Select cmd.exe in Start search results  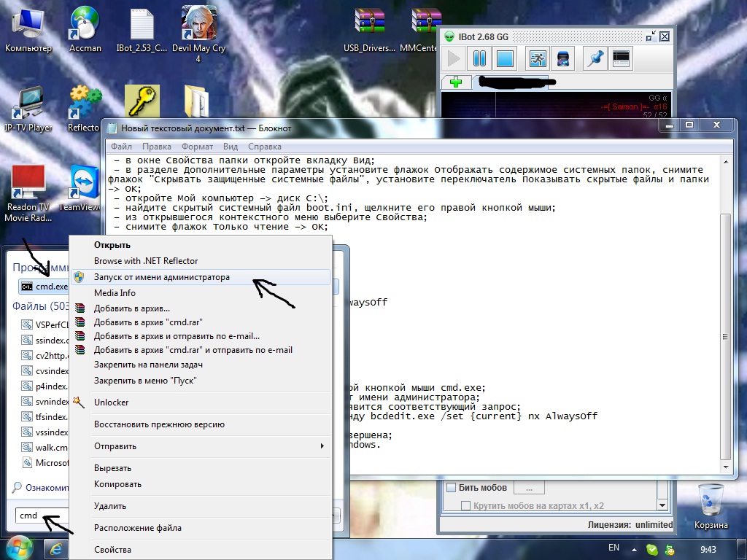tap(44, 287)
